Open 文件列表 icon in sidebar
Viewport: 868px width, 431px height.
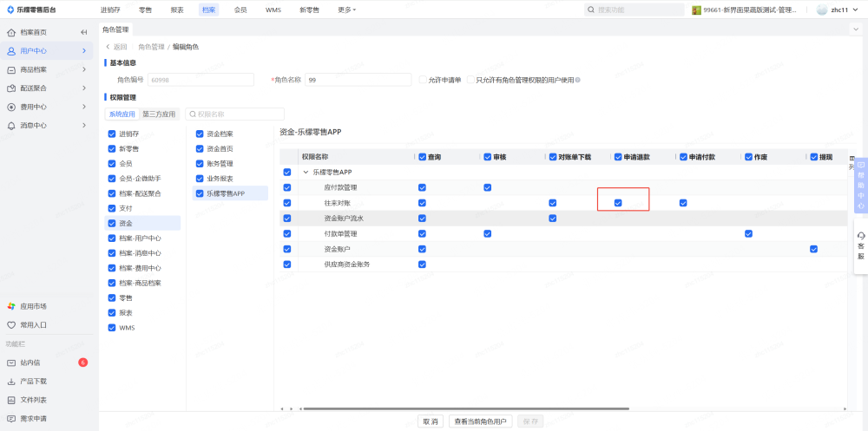(11, 400)
